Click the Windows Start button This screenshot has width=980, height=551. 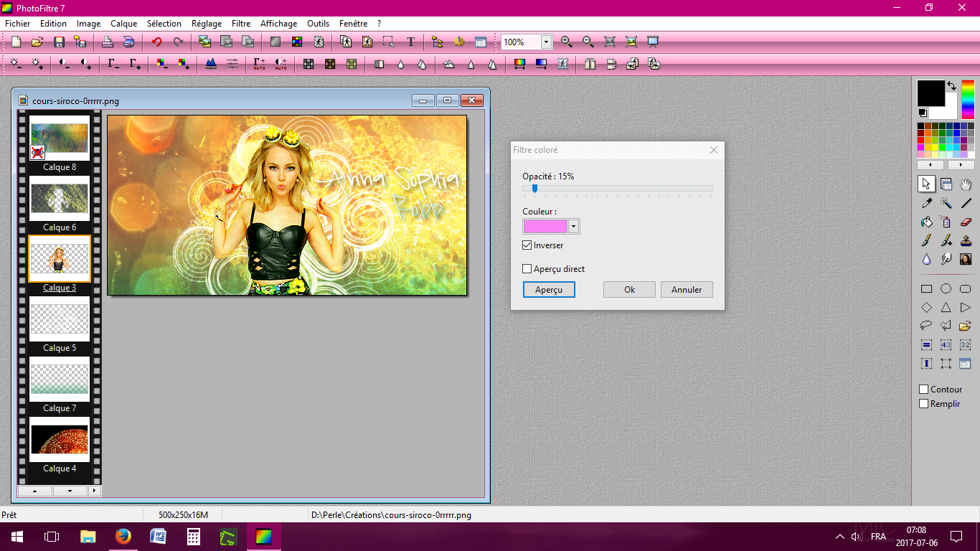coord(17,536)
